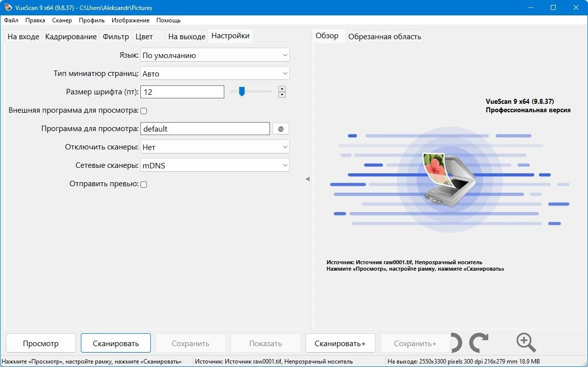The image size is (588, 367).
Task: Open the Помощь menu
Action: click(168, 20)
